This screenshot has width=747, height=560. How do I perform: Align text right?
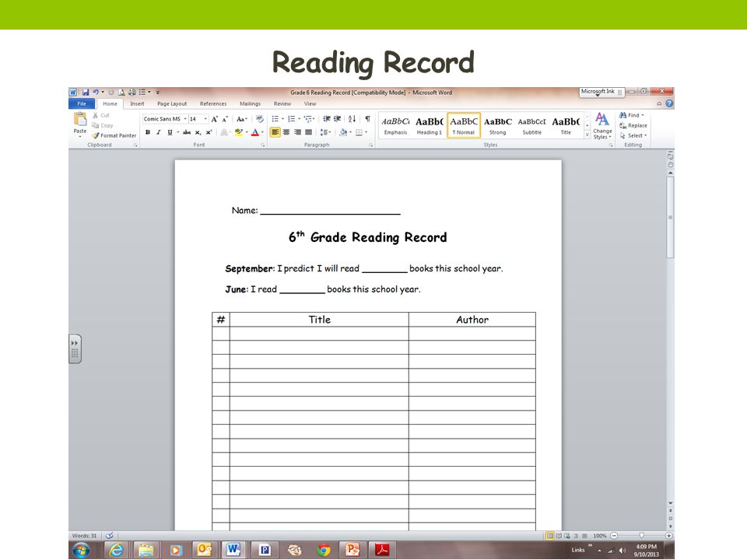(297, 132)
